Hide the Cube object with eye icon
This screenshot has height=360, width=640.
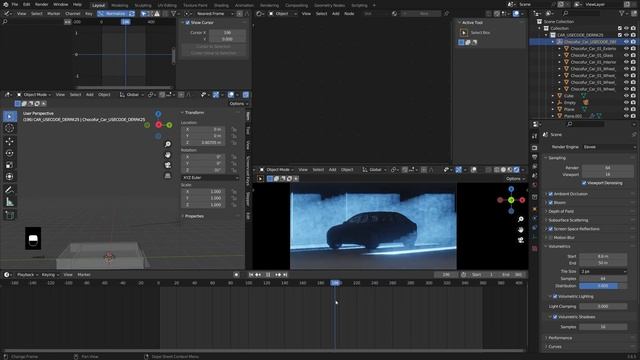tap(626, 96)
